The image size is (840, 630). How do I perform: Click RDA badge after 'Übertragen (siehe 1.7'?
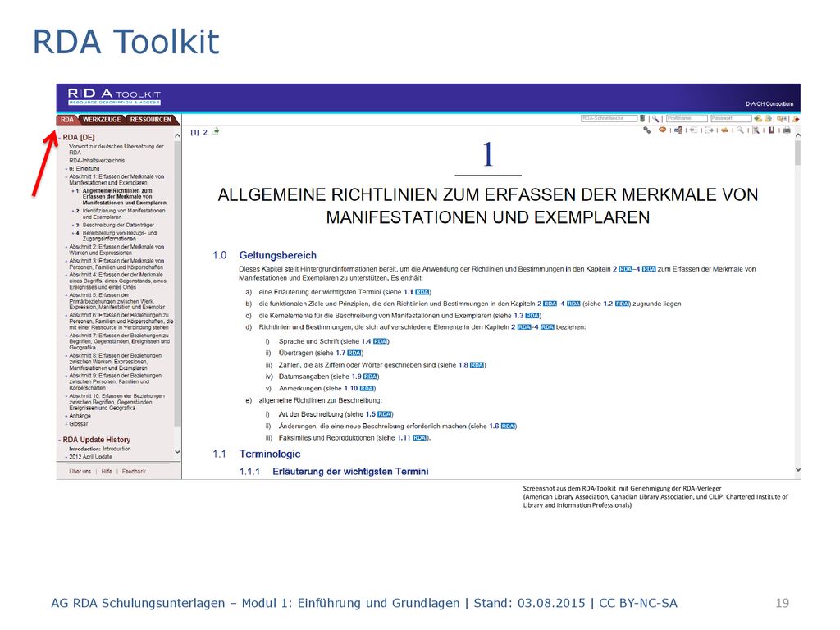pos(354,353)
